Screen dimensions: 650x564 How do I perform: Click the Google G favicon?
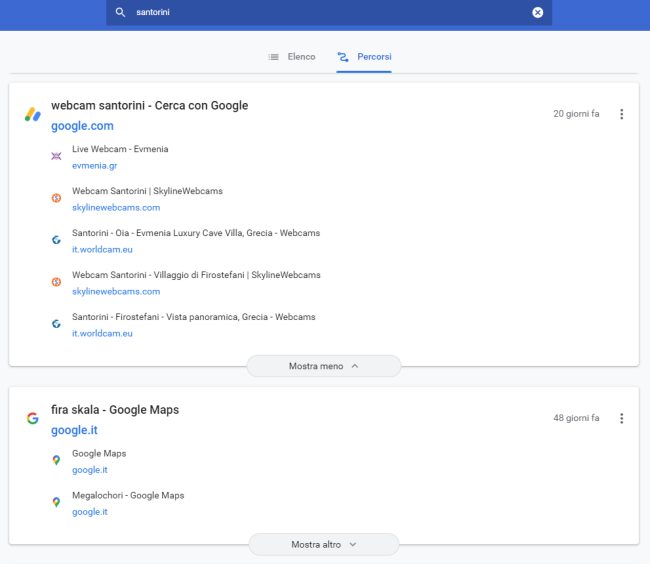[33, 418]
